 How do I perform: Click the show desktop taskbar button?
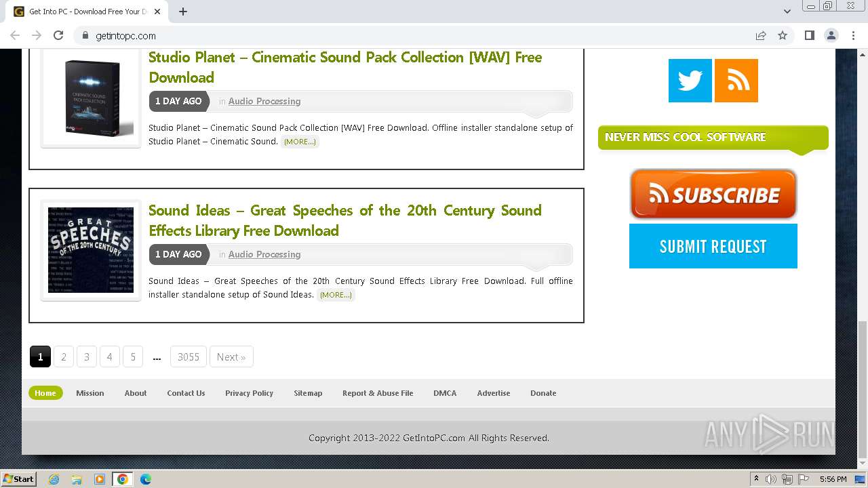pyautogui.click(x=861, y=479)
